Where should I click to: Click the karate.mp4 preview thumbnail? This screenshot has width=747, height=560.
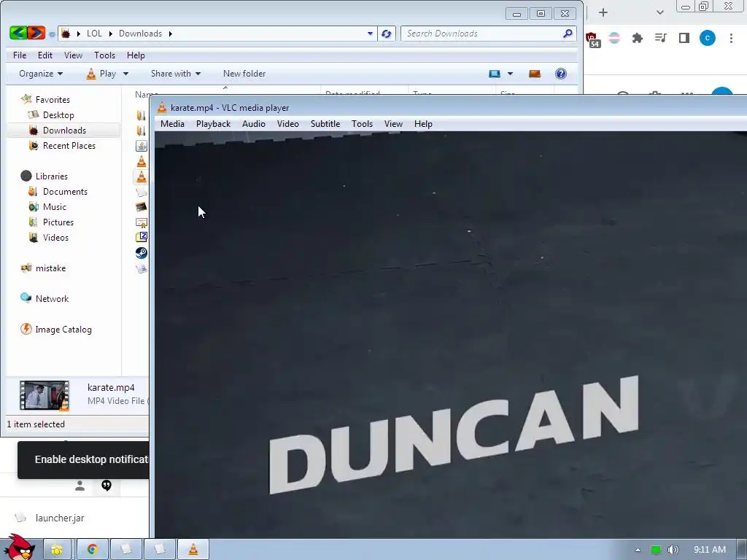[44, 395]
